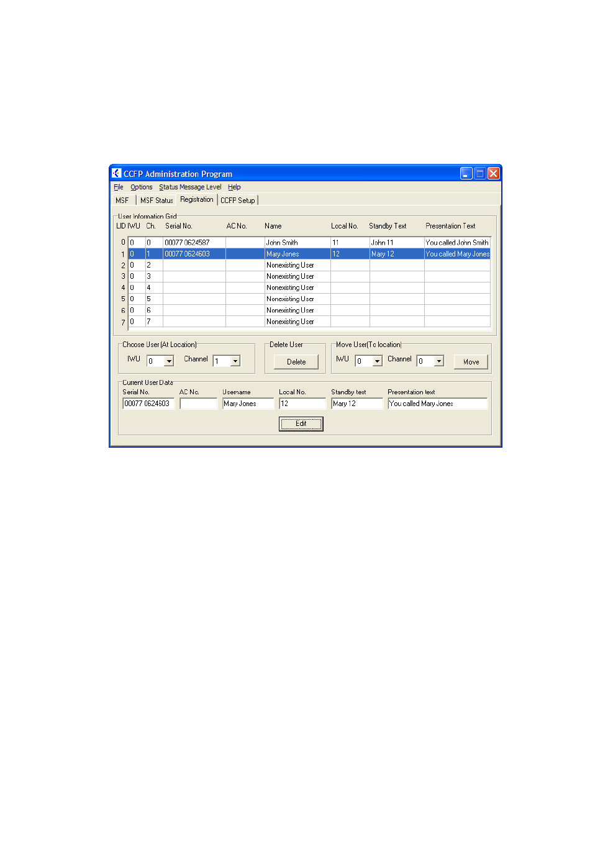Expand the Move User IWU dropdown
590x868 pixels.
[x=377, y=361]
